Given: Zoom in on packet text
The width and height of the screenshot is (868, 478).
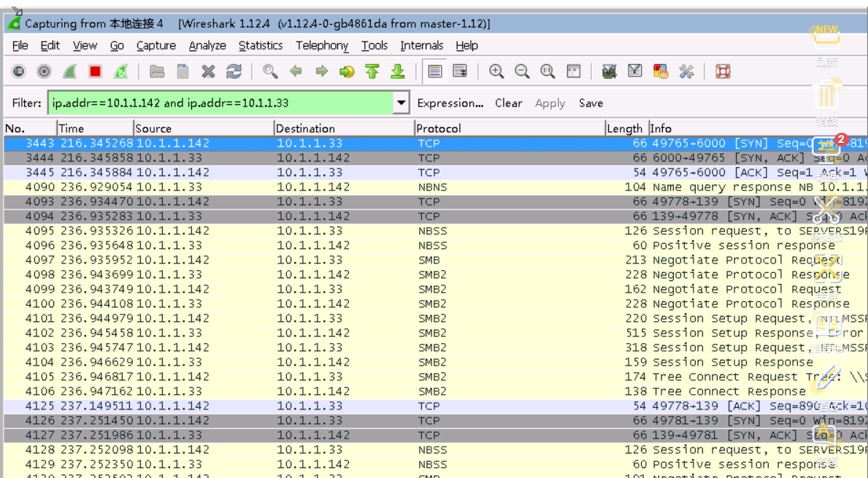Looking at the screenshot, I should pos(496,72).
